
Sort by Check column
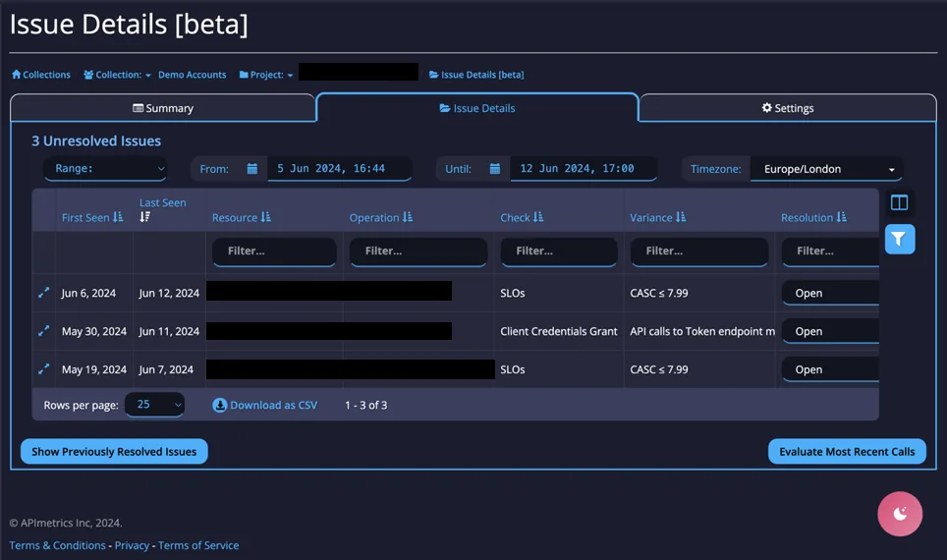[x=522, y=217]
